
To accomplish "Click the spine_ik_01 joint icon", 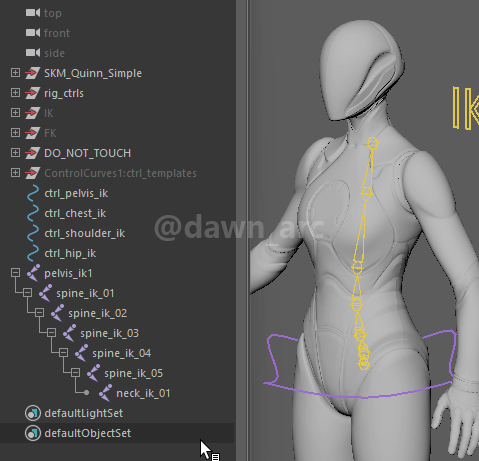I will point(45,293).
